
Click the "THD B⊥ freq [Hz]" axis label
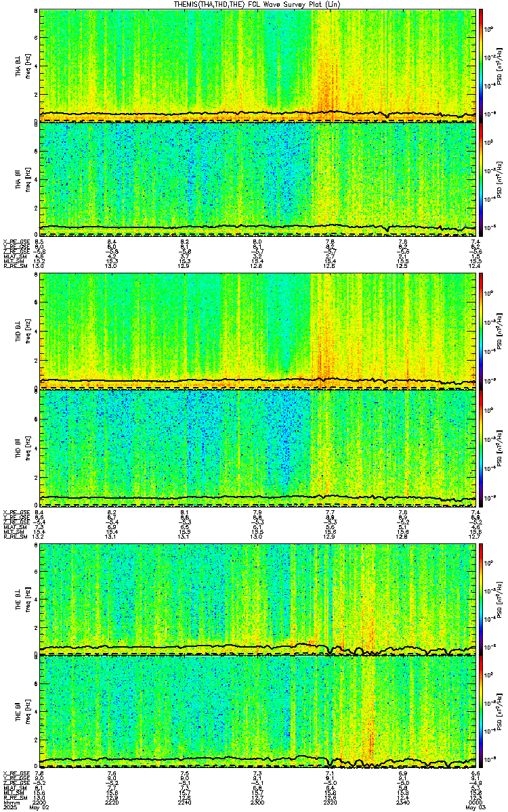coord(23,332)
